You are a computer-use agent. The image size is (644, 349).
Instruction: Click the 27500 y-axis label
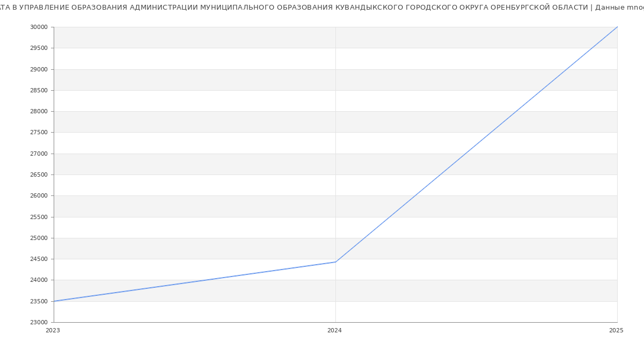[39, 133]
